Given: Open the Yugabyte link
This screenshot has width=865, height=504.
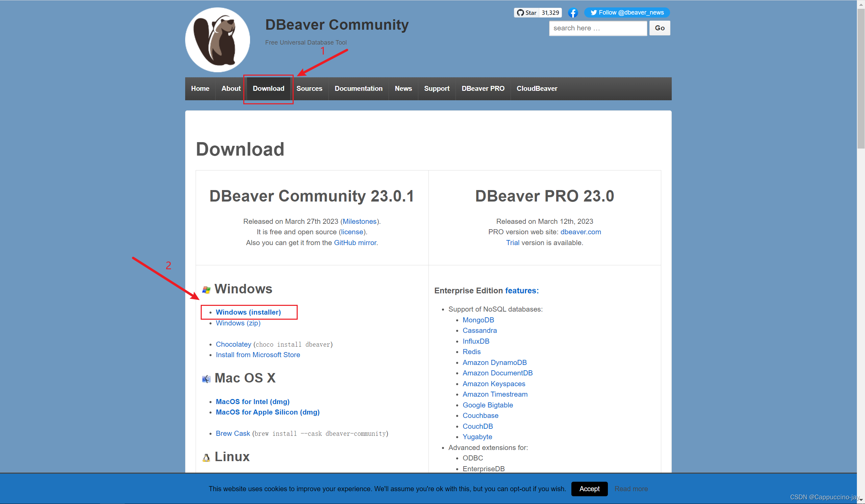Looking at the screenshot, I should click(x=477, y=437).
